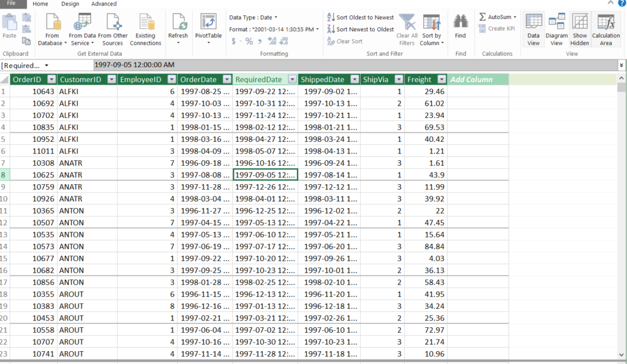Image resolution: width=627 pixels, height=364 pixels.
Task: Sort Oldest to Newest
Action: click(360, 17)
